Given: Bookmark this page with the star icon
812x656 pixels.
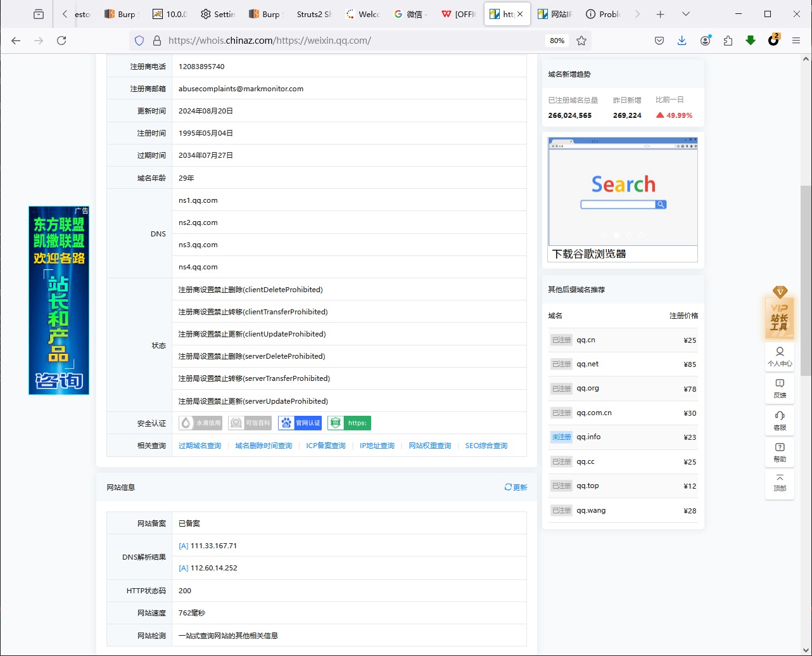Looking at the screenshot, I should pyautogui.click(x=581, y=41).
